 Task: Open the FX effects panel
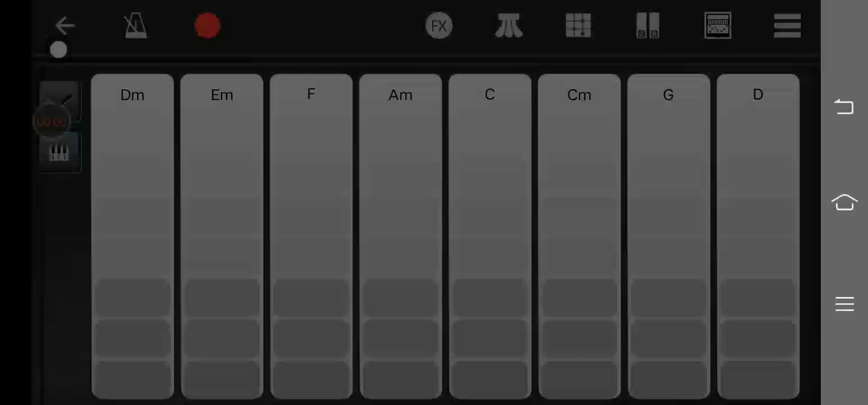[x=439, y=26]
